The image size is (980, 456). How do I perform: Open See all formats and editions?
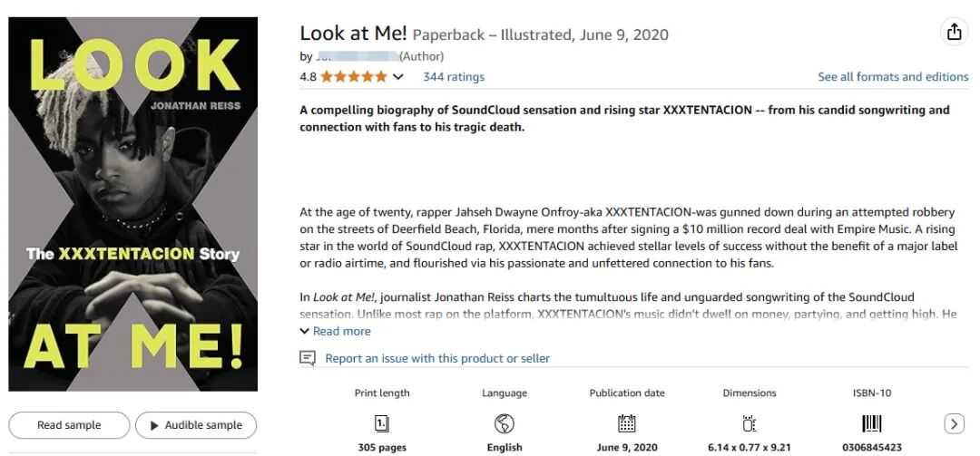pyautogui.click(x=893, y=77)
